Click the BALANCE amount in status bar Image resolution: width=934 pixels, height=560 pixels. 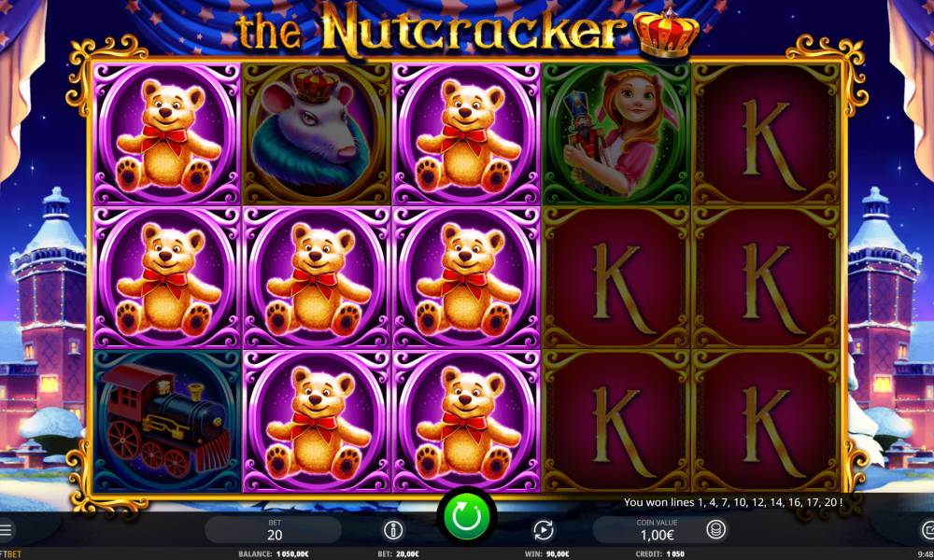(x=274, y=554)
